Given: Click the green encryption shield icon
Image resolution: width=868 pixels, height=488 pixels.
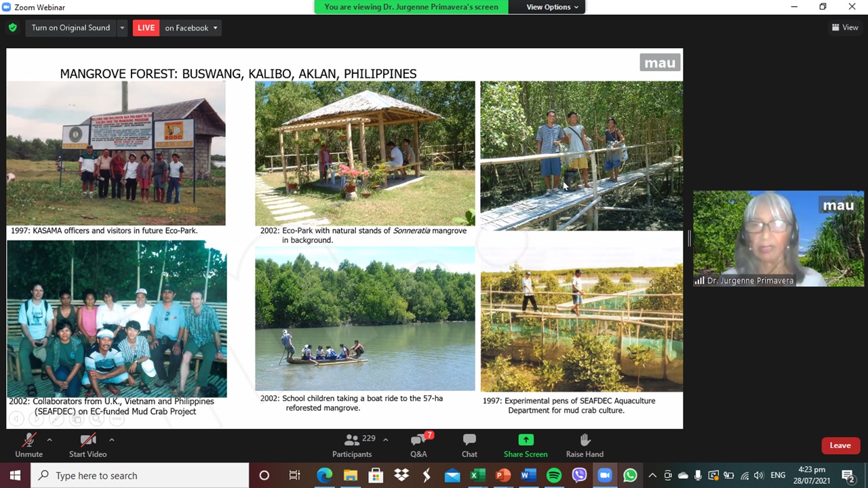Looking at the screenshot, I should tap(12, 28).
